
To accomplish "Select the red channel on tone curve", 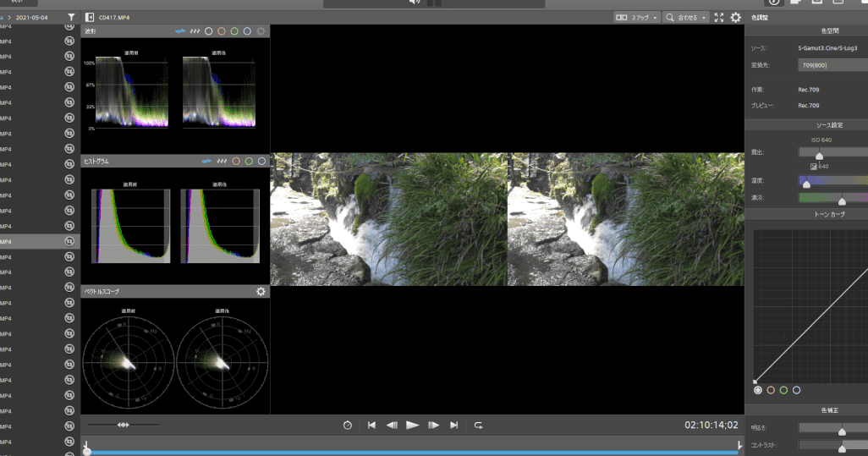I will 771,390.
